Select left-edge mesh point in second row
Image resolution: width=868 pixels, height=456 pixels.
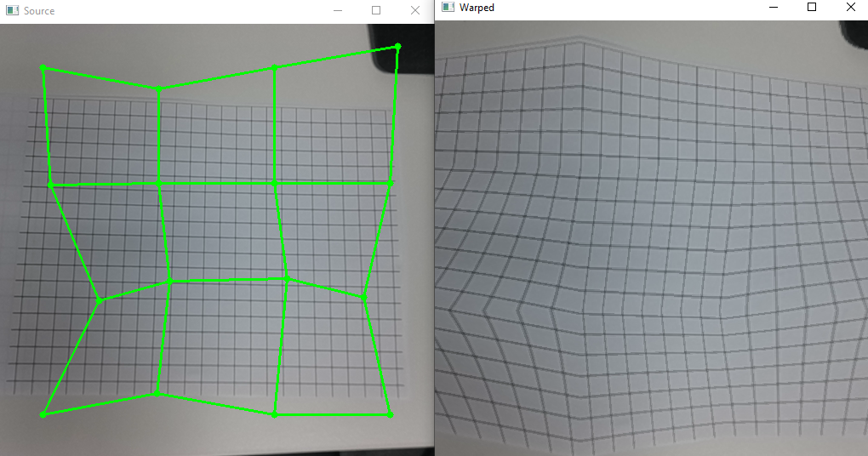(50, 185)
